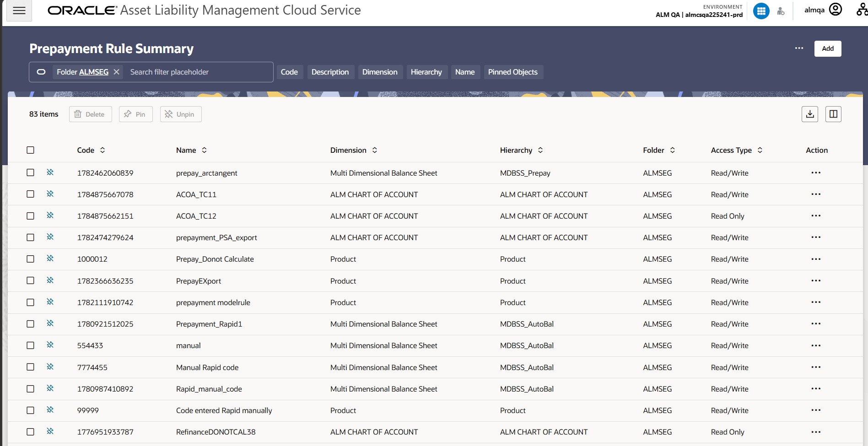Click the MDBSS_Prepay hierarchy cell
868x446 pixels.
525,173
